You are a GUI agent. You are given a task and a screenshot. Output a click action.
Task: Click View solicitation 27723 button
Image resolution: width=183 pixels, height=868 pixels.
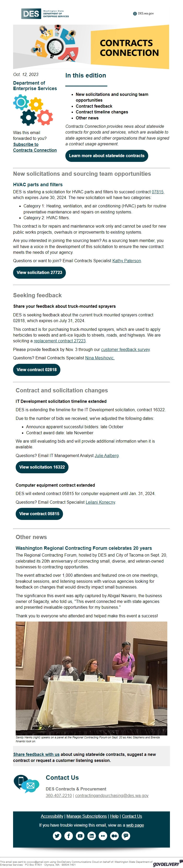[39, 272]
